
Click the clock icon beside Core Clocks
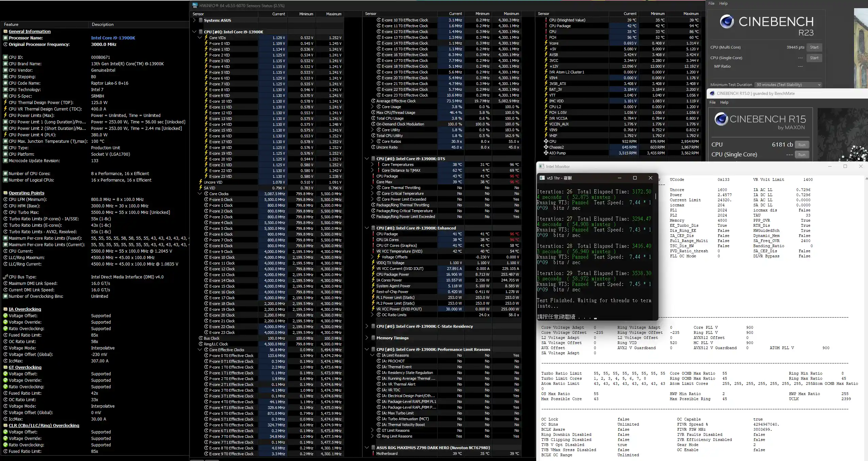click(206, 194)
